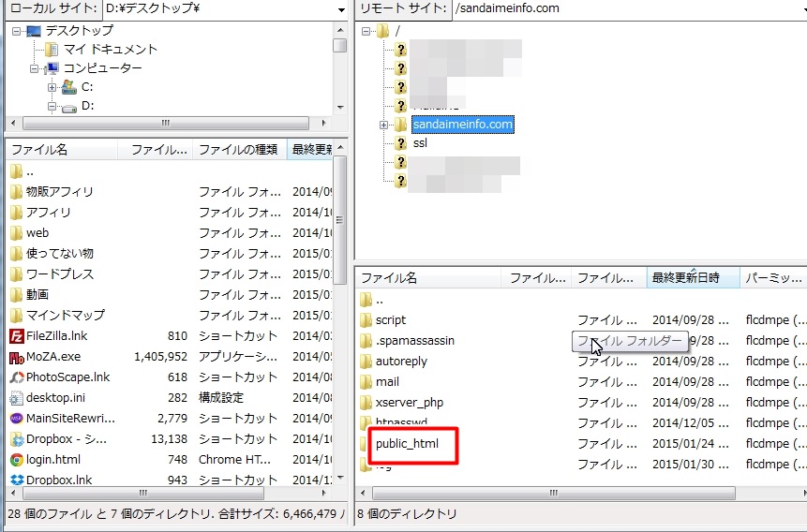Select the 物販アフィリ folder icon
This screenshot has width=807, height=532.
[17, 192]
